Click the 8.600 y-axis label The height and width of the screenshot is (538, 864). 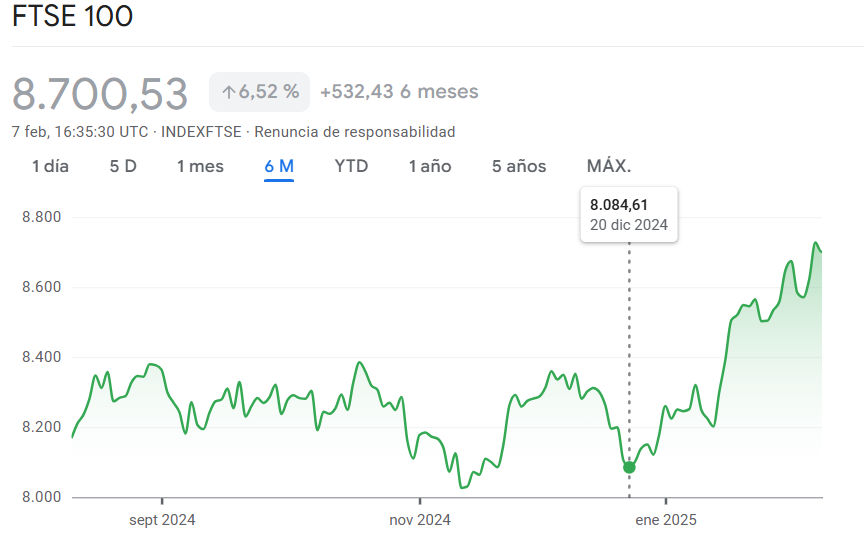41,287
